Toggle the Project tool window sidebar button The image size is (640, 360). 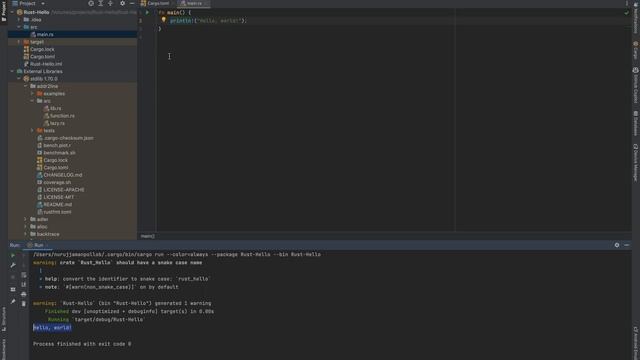coord(4,11)
